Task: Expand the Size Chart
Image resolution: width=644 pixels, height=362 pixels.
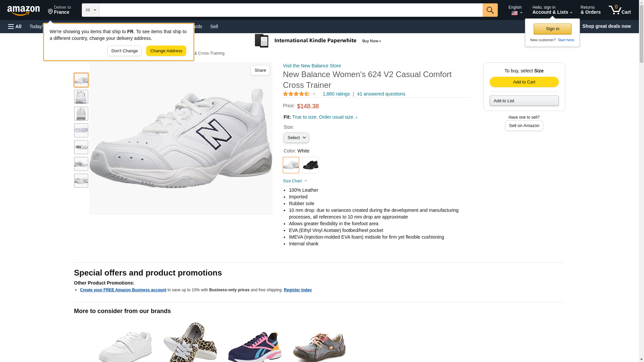Action: 294,181
